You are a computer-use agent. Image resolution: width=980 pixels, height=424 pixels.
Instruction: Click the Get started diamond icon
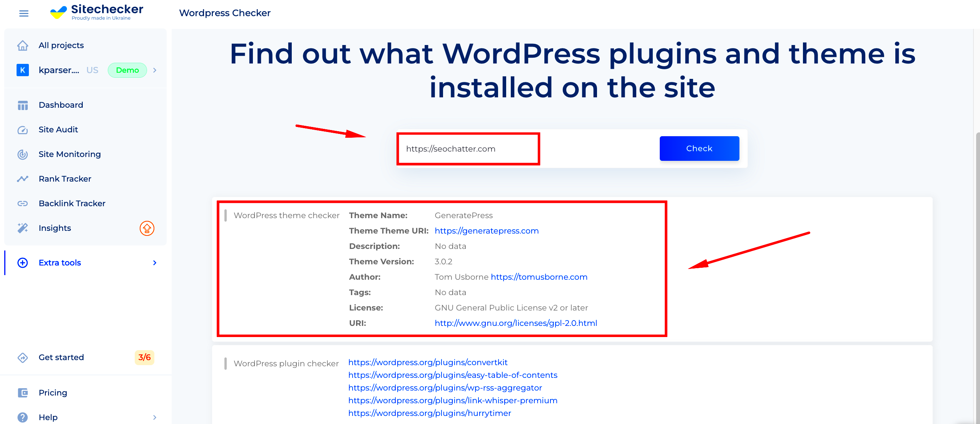coord(23,357)
